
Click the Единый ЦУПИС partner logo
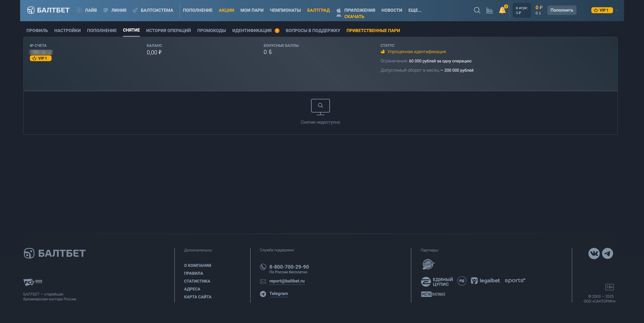click(x=437, y=282)
